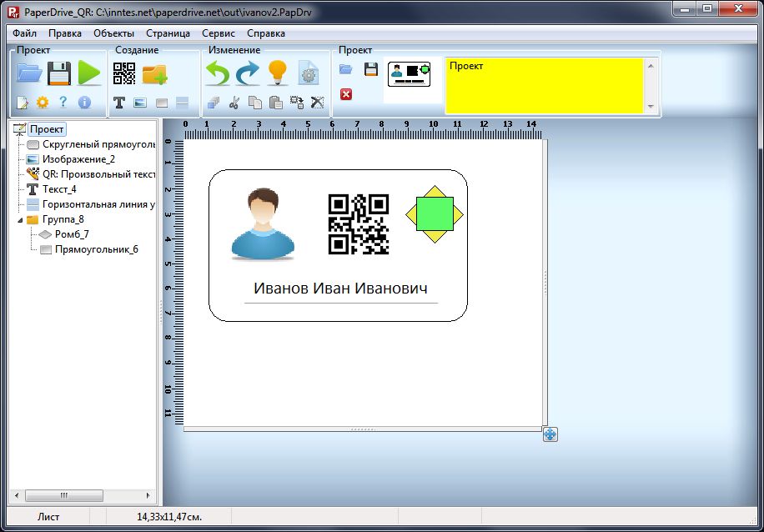Screen dimensions: 764x532
Task: Click the person avatar image on the canvas
Action: tap(263, 223)
